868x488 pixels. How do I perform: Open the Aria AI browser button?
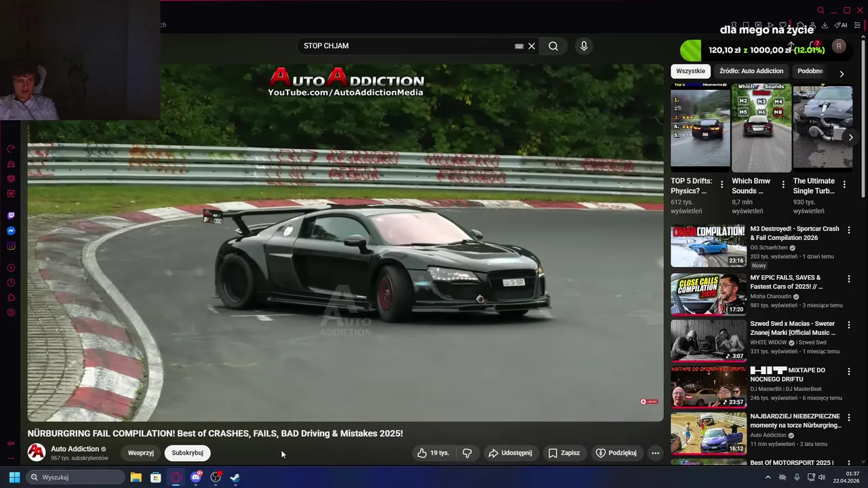click(x=841, y=25)
